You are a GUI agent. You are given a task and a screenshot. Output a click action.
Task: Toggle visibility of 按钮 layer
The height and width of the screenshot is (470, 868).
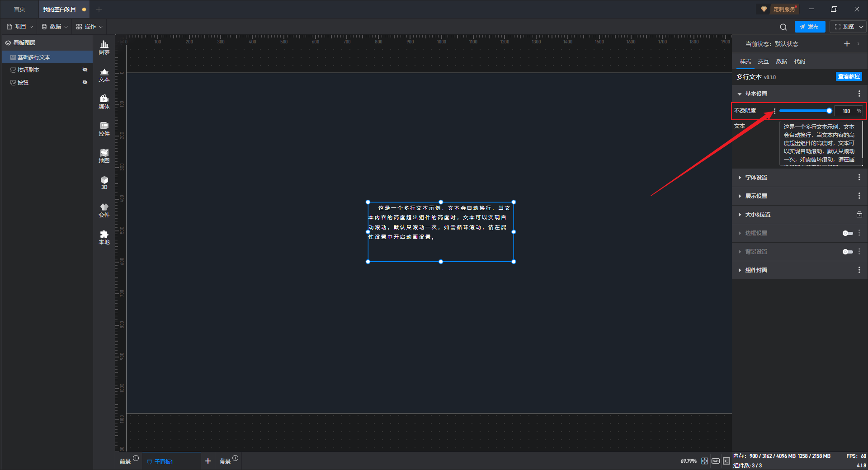coord(85,82)
